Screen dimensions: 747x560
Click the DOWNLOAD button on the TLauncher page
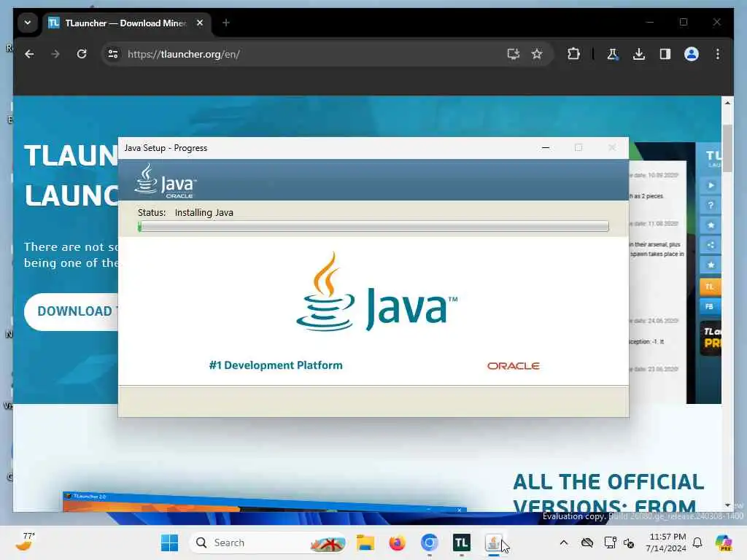(71, 311)
